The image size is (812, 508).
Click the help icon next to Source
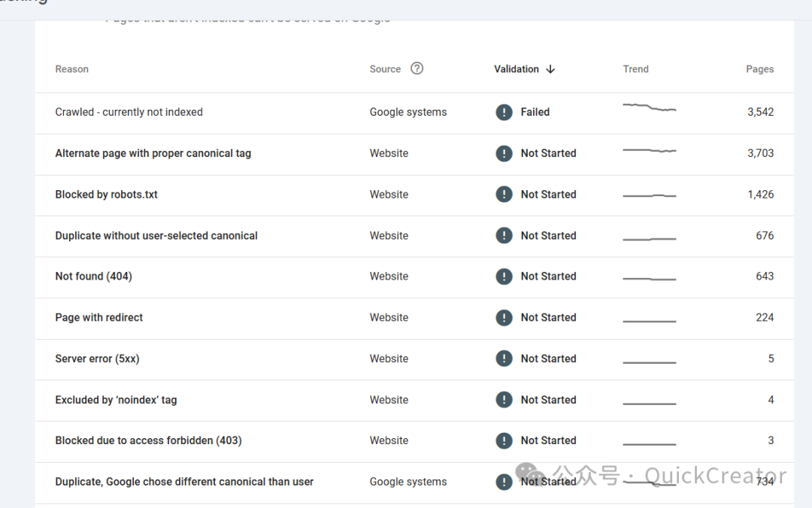click(x=417, y=68)
